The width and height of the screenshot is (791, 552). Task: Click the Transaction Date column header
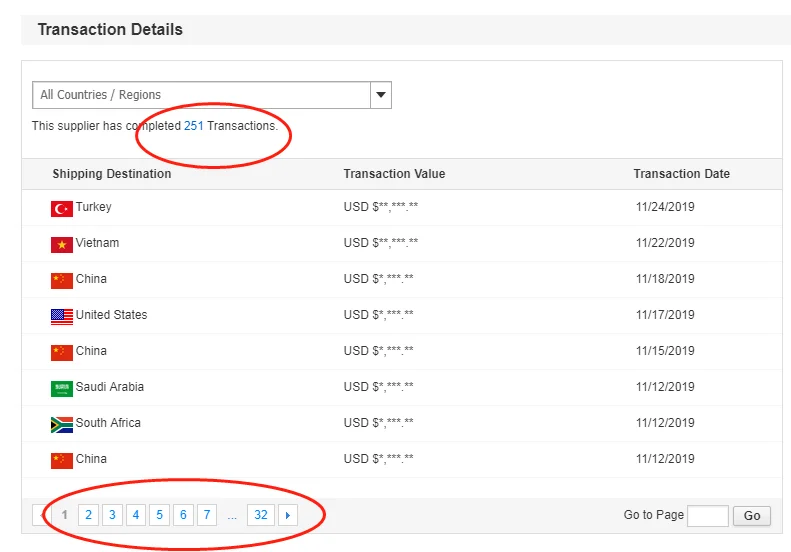pos(682,174)
